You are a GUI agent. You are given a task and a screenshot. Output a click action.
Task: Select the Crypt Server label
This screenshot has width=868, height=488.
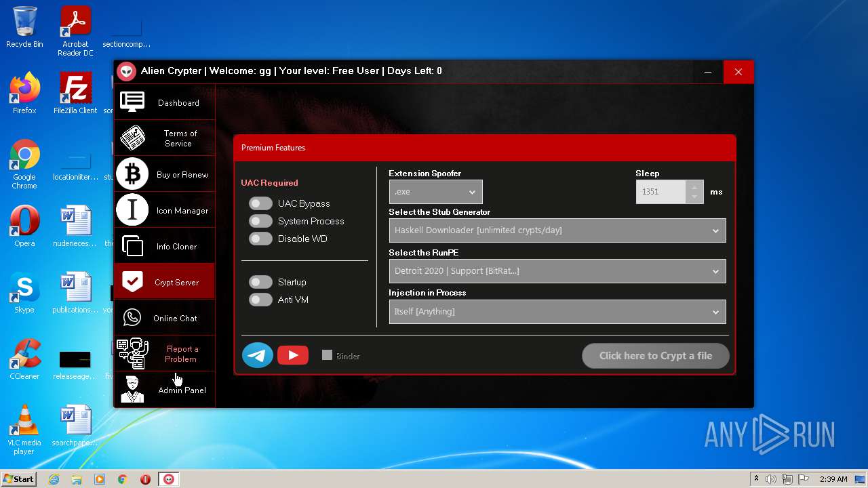pyautogui.click(x=176, y=283)
